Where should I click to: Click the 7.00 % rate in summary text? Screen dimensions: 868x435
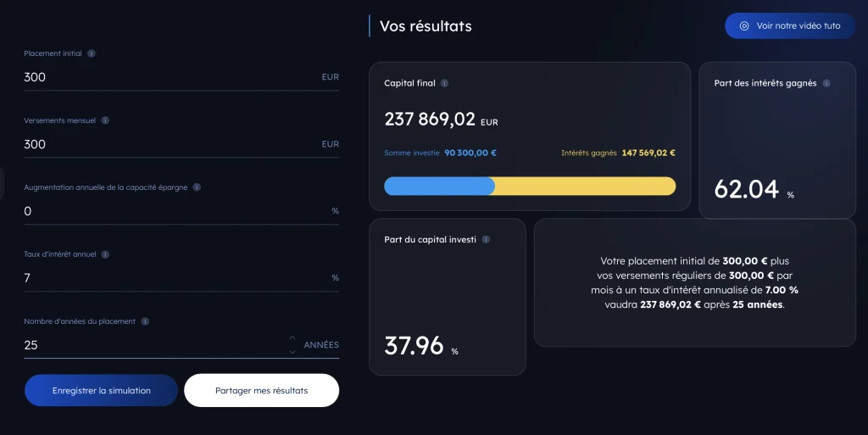point(782,291)
